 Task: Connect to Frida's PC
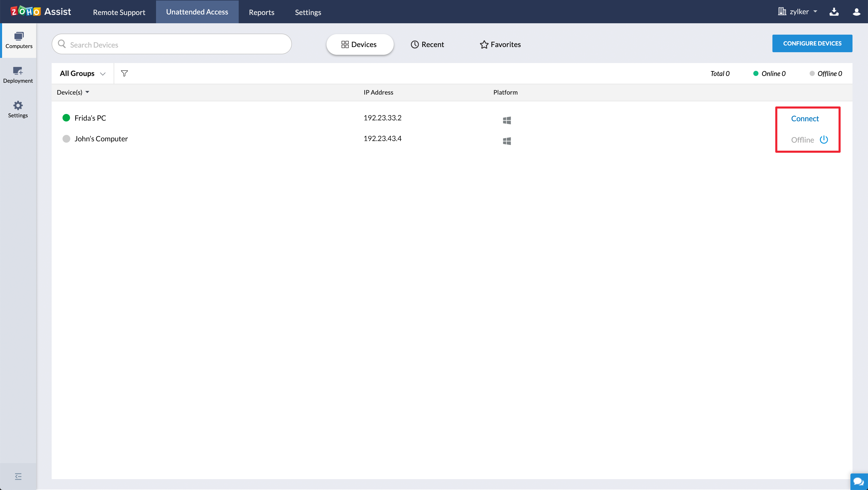point(805,119)
